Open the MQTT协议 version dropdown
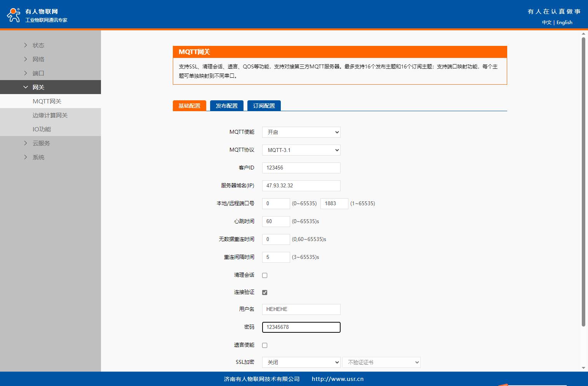588x386 pixels. pyautogui.click(x=301, y=150)
